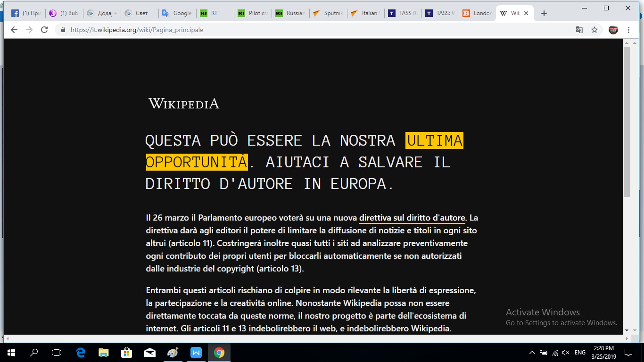Click the scroll up arrow
Screen dimensions: 644x362
tap(627, 42)
